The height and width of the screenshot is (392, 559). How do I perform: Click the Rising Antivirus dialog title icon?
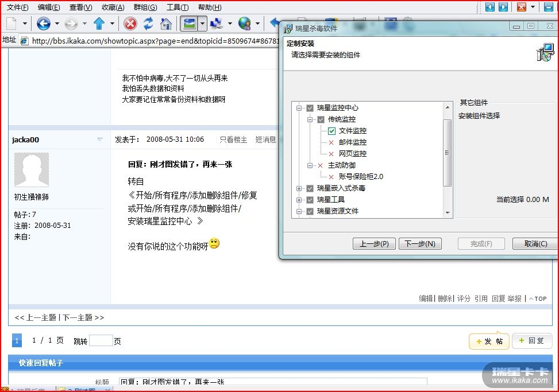pos(288,29)
